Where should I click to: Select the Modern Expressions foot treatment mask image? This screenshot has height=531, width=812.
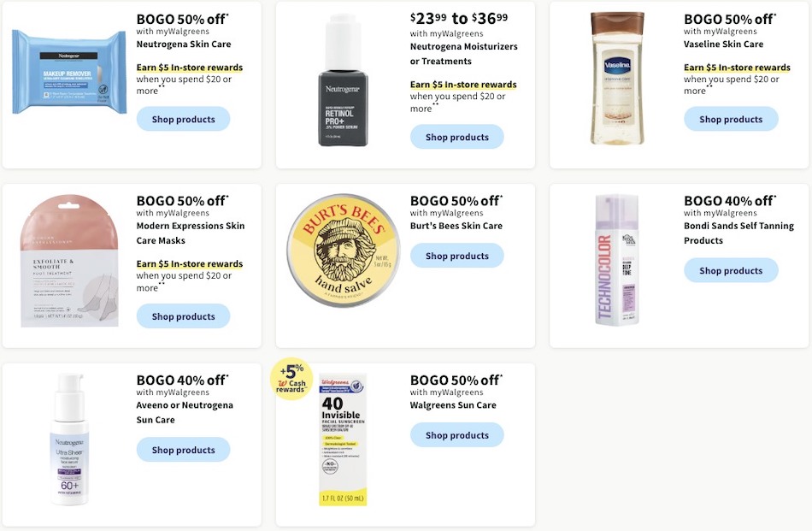pos(68,257)
